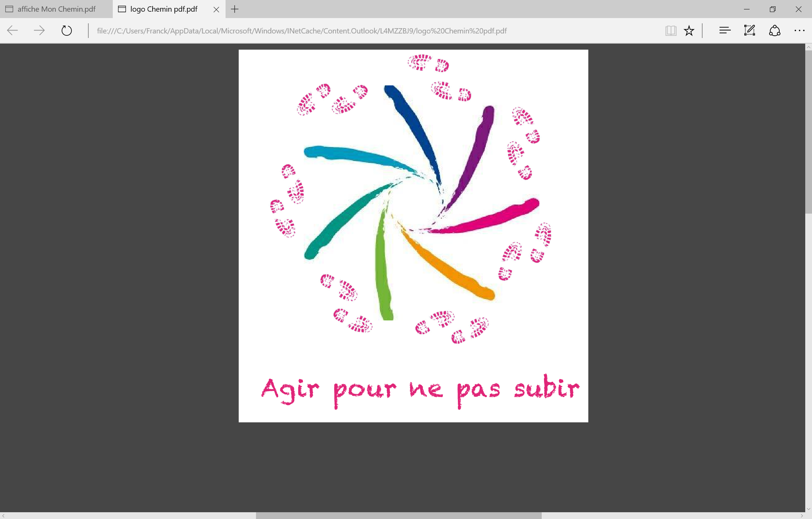Open Reading view book icon
The width and height of the screenshot is (812, 519).
pos(671,30)
